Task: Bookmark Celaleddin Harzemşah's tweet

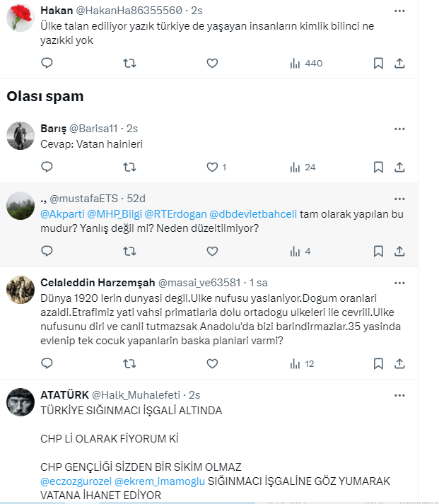Action: pyautogui.click(x=378, y=364)
